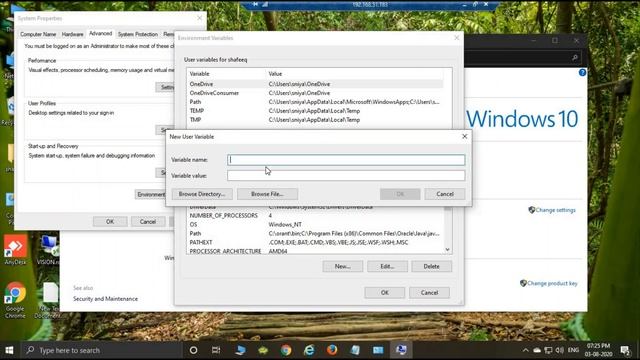
Task: Select PROCESSOR_ARCHITECTURE system variable row
Action: pyautogui.click(x=315, y=251)
